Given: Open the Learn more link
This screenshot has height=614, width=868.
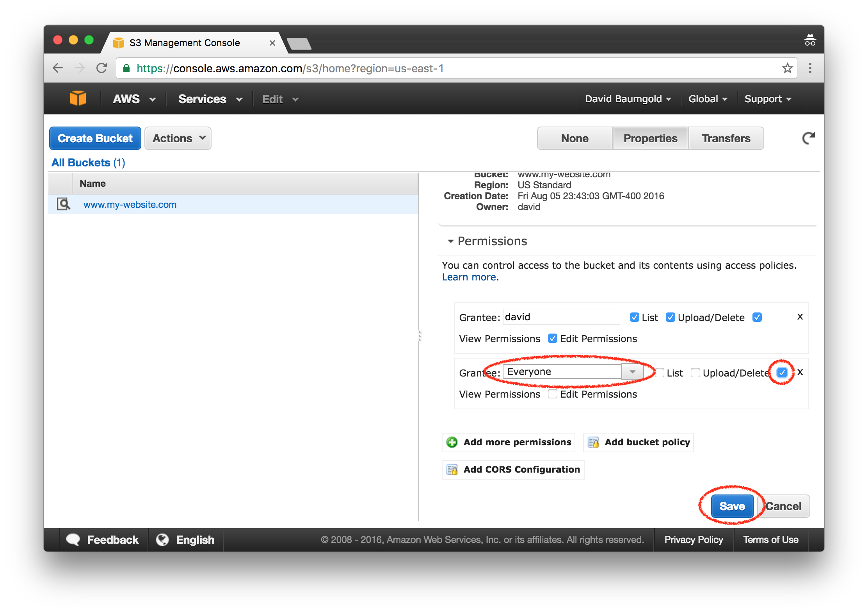Looking at the screenshot, I should pyautogui.click(x=469, y=277).
